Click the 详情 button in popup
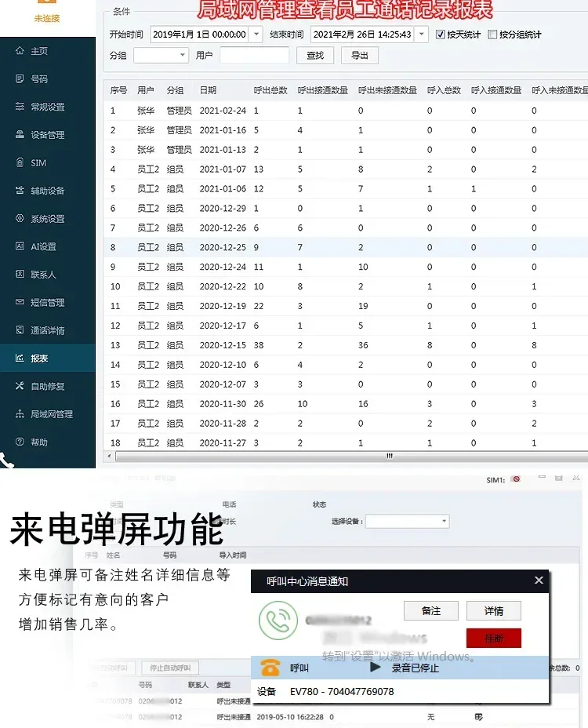Viewport: 588px width, 728px height. [x=494, y=610]
